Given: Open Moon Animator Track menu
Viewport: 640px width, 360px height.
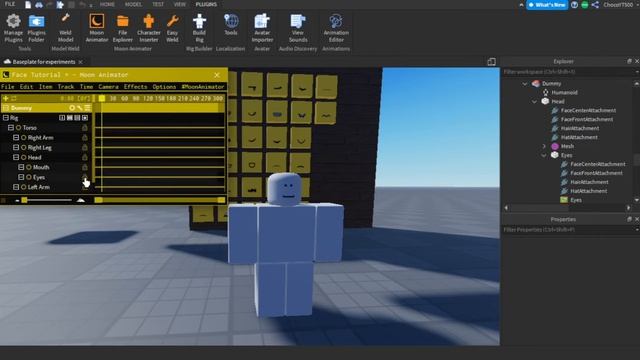Looking at the screenshot, I should tap(66, 87).
